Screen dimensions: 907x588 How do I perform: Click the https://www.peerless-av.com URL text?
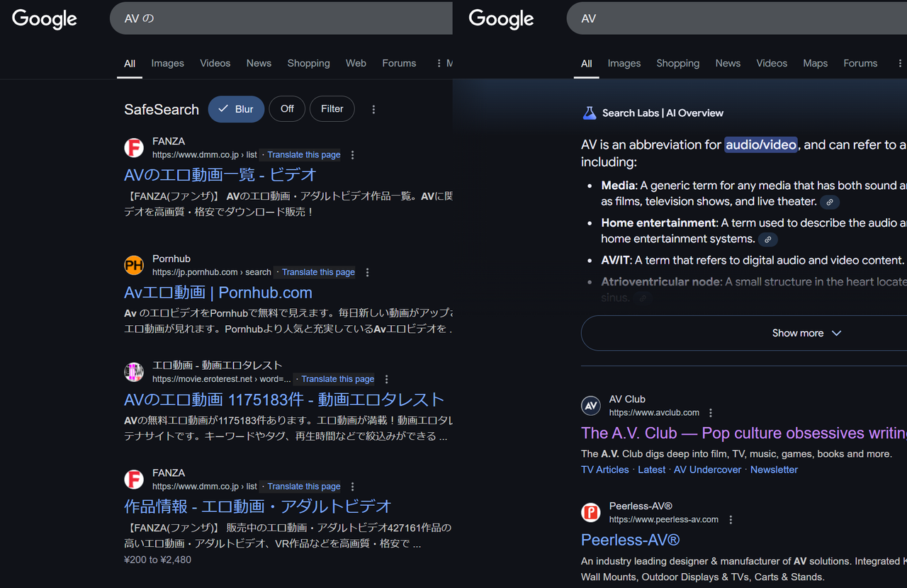point(664,519)
